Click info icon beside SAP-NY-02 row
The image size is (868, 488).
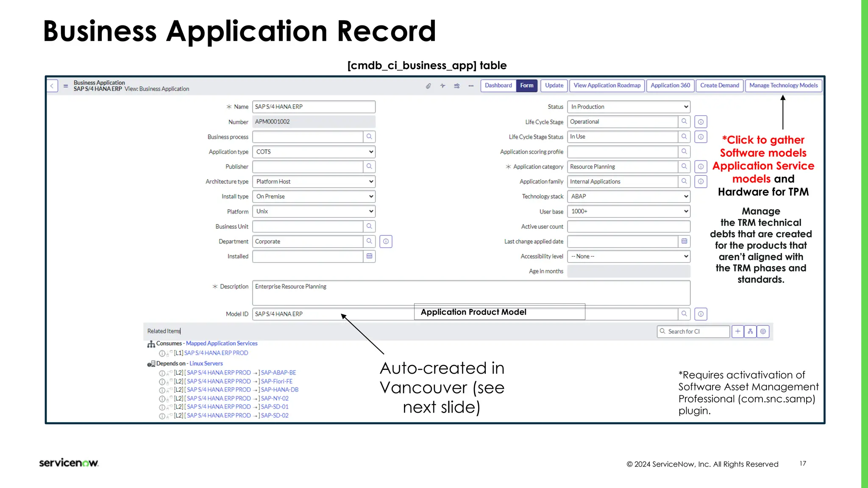162,399
